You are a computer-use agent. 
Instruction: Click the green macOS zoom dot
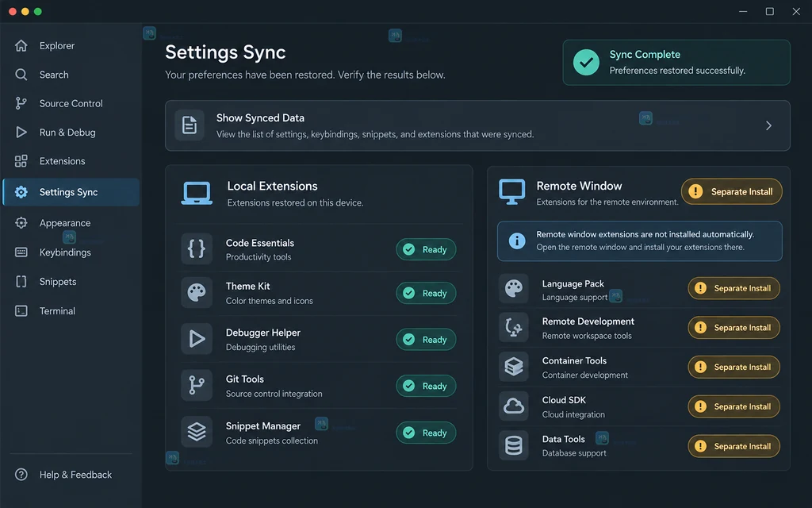click(38, 11)
